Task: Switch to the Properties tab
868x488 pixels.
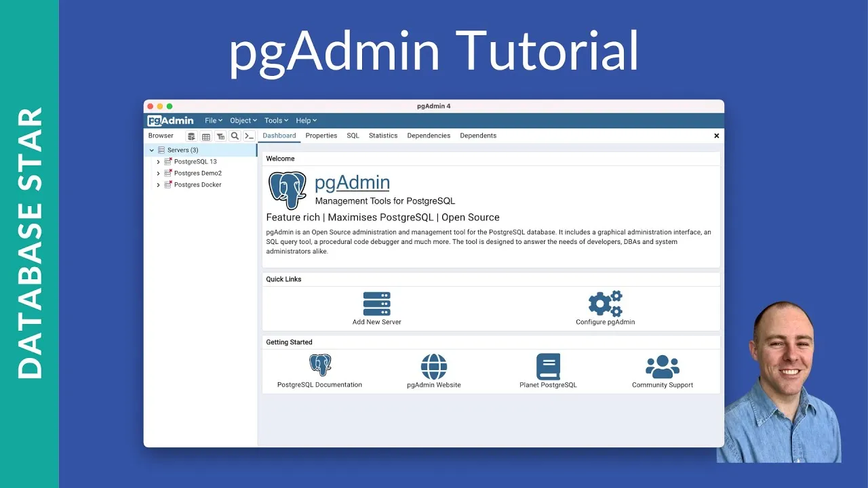Action: click(321, 136)
